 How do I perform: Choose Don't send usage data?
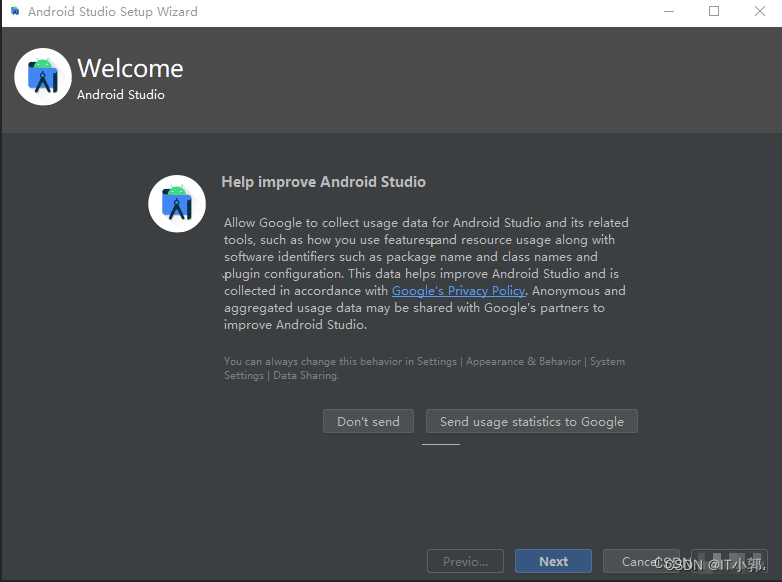tap(368, 421)
